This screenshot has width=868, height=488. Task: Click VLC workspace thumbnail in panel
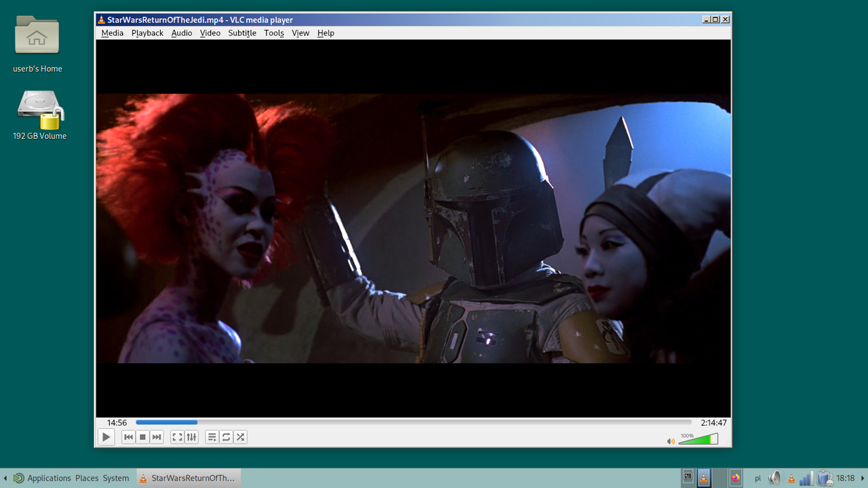click(x=704, y=477)
